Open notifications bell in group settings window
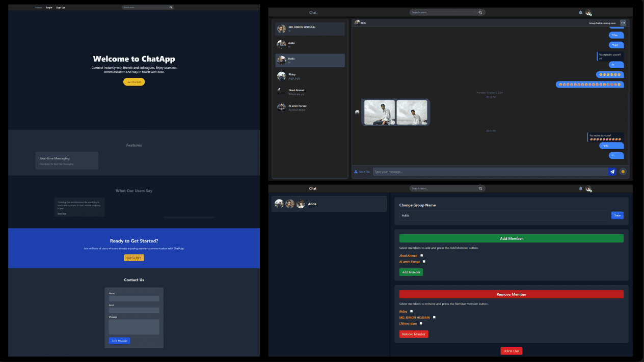 pyautogui.click(x=580, y=188)
